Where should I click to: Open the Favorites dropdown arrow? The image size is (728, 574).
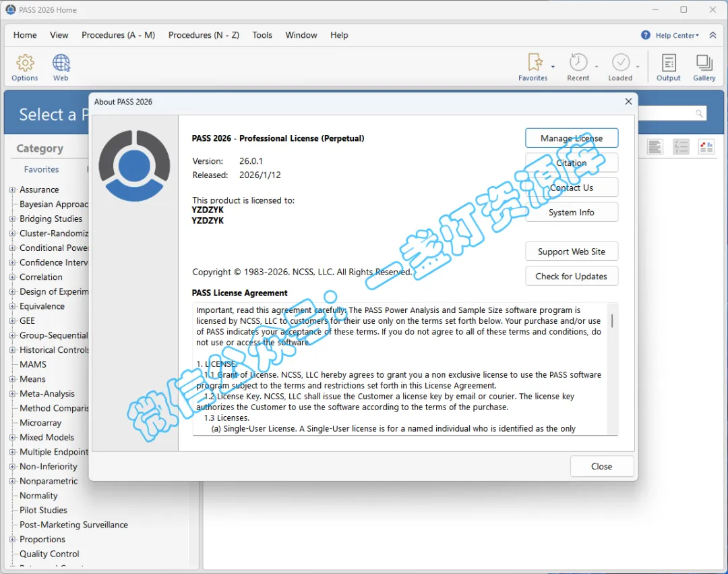click(x=553, y=67)
